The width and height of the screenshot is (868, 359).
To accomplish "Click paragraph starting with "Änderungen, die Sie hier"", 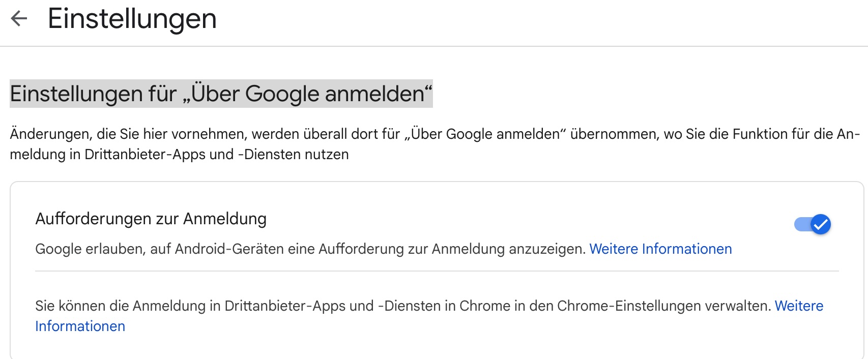I will [204, 134].
